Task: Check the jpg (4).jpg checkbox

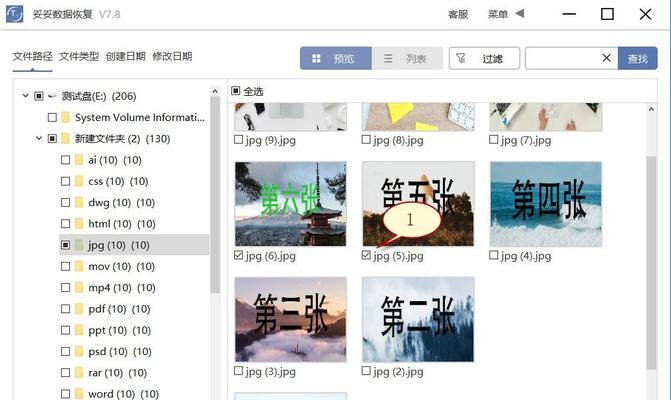Action: click(x=493, y=255)
